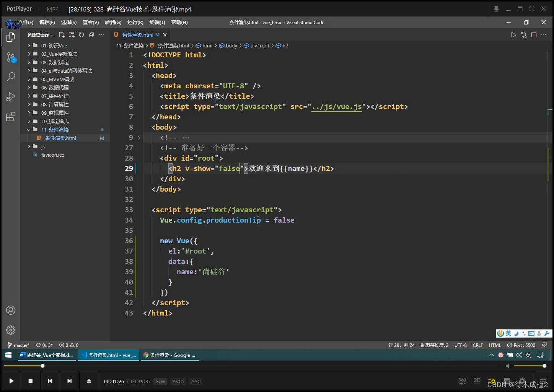Click the feedback icon in the status bar
Viewport: 554px width, 392px height.
click(x=544, y=345)
